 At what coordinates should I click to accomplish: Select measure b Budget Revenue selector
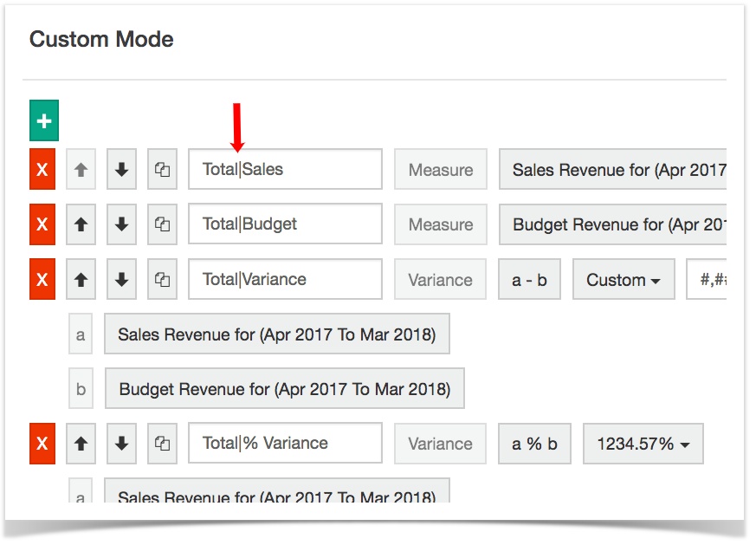click(285, 389)
